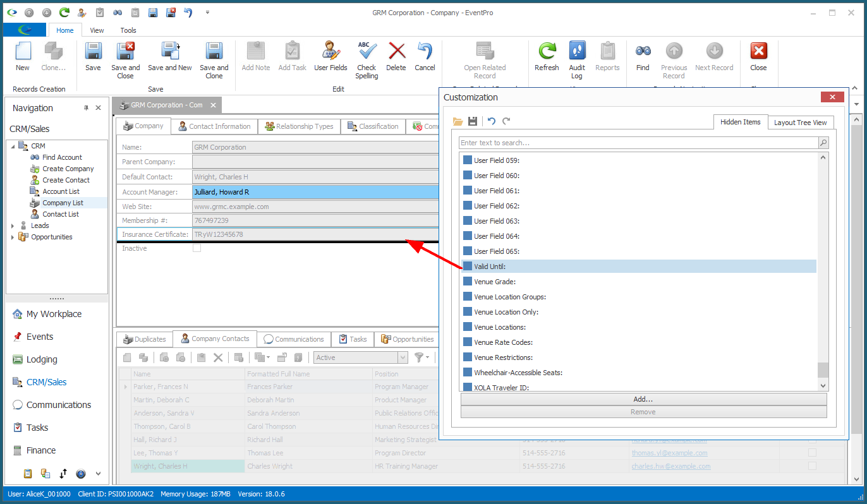Open the Audit Log
Screen dimensions: 867x504
click(577, 61)
